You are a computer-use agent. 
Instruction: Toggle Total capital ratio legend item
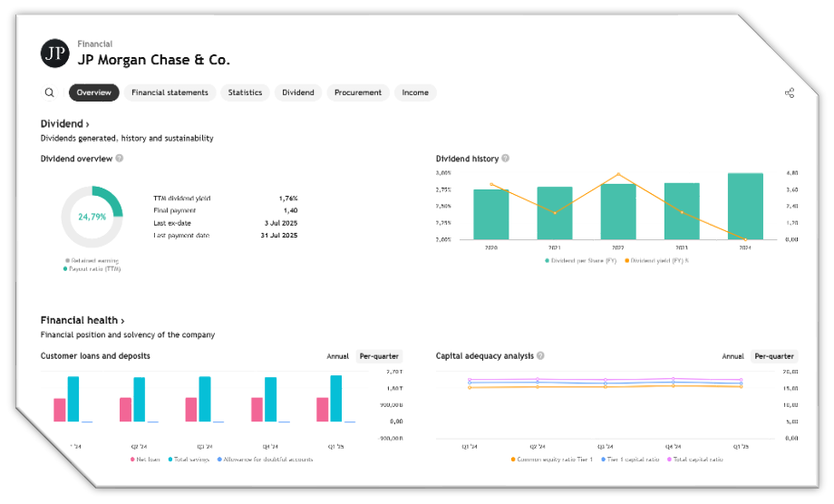pos(695,460)
